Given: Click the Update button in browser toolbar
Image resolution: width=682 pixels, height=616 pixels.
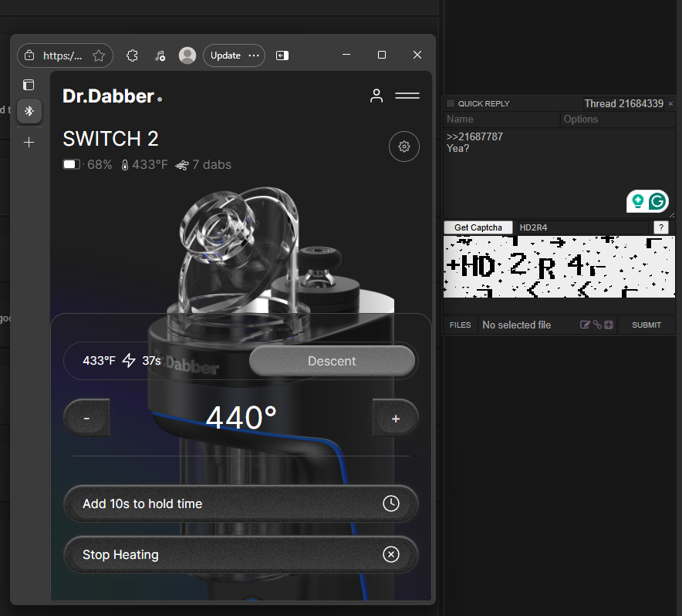Looking at the screenshot, I should pyautogui.click(x=225, y=56).
